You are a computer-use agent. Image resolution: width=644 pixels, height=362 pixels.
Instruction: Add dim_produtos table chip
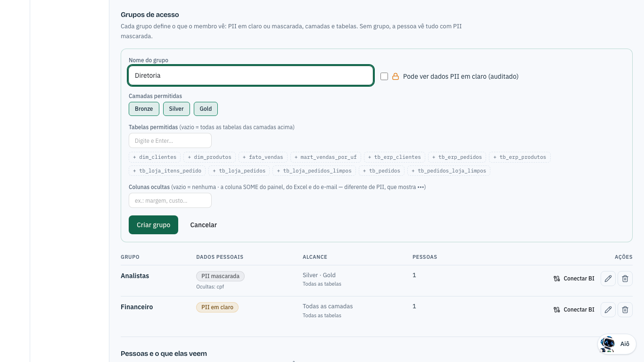click(x=209, y=157)
